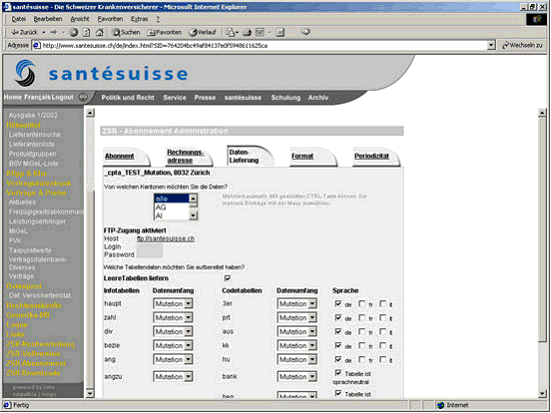Click the forward arrow in the toolbar
Image resolution: width=551 pixels, height=413 pixels.
point(53,32)
